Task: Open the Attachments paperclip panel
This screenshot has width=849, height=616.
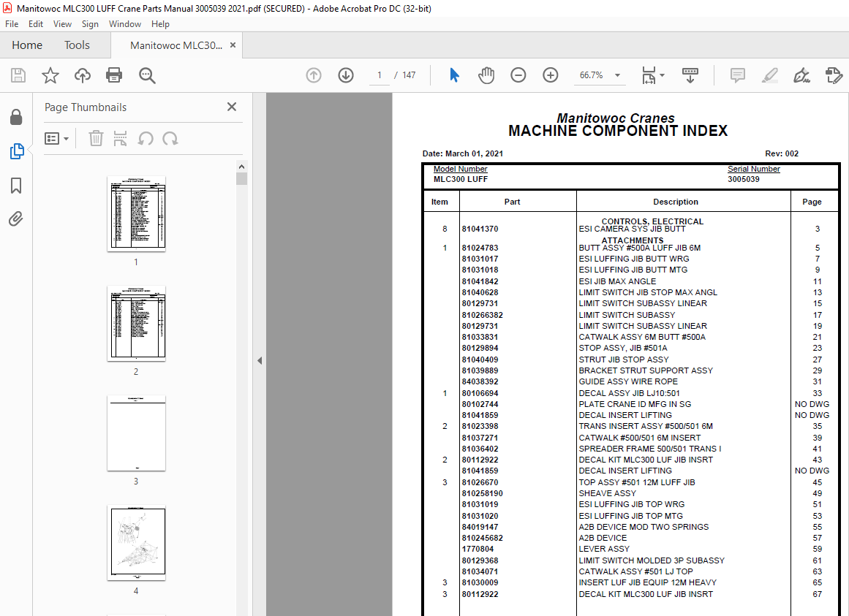Action: (16, 218)
